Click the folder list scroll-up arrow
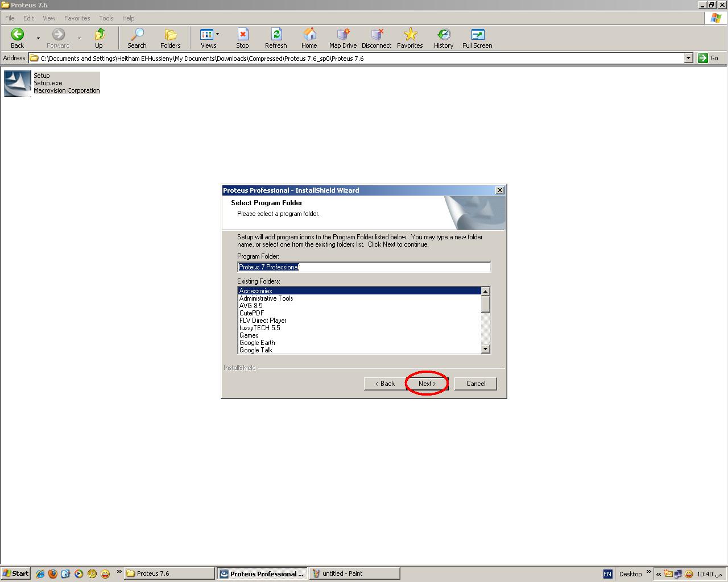This screenshot has height=582, width=728. point(486,291)
